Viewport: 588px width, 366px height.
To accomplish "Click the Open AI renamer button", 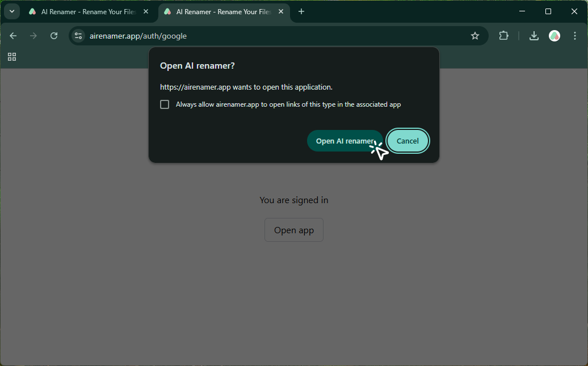I will pyautogui.click(x=345, y=140).
